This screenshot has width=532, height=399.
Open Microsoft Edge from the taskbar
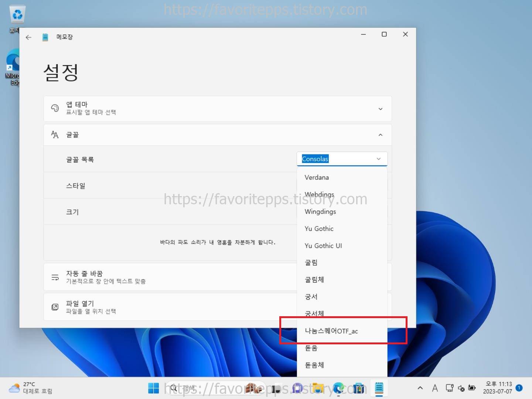[338, 389]
